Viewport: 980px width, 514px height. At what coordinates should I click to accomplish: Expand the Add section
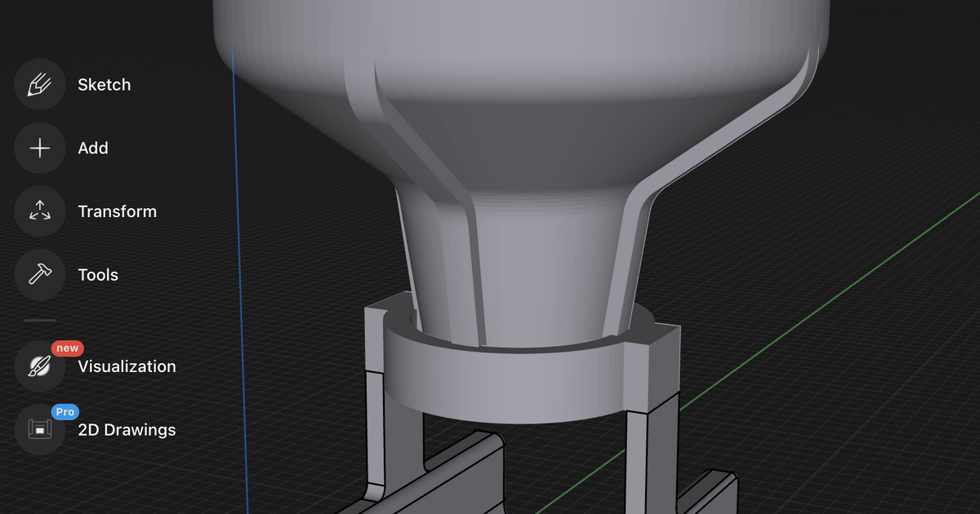coord(93,148)
